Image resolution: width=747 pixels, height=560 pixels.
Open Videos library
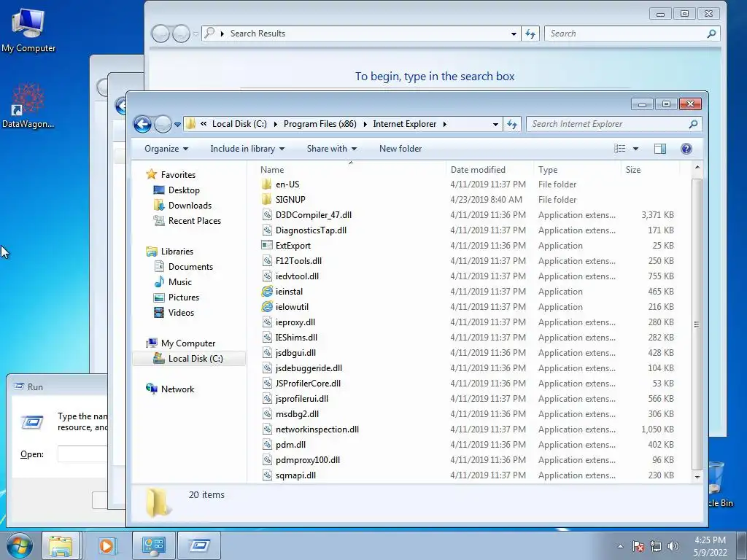pos(181,312)
